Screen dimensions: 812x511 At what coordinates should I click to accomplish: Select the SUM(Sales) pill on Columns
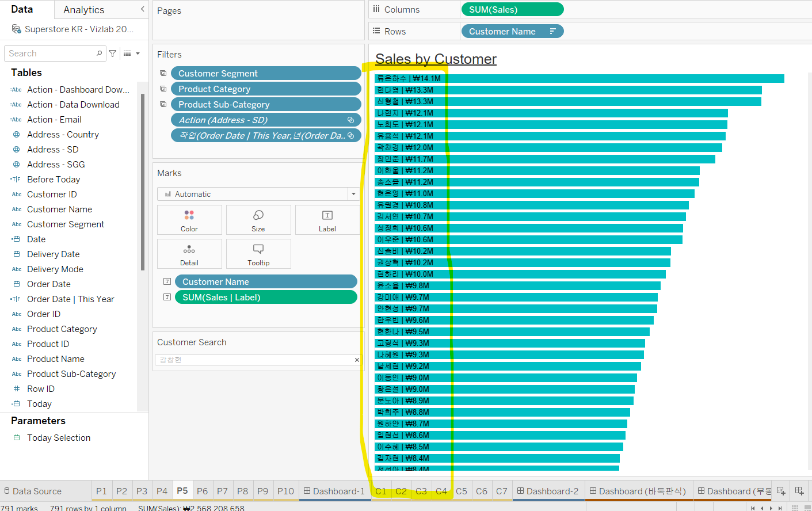coord(512,9)
